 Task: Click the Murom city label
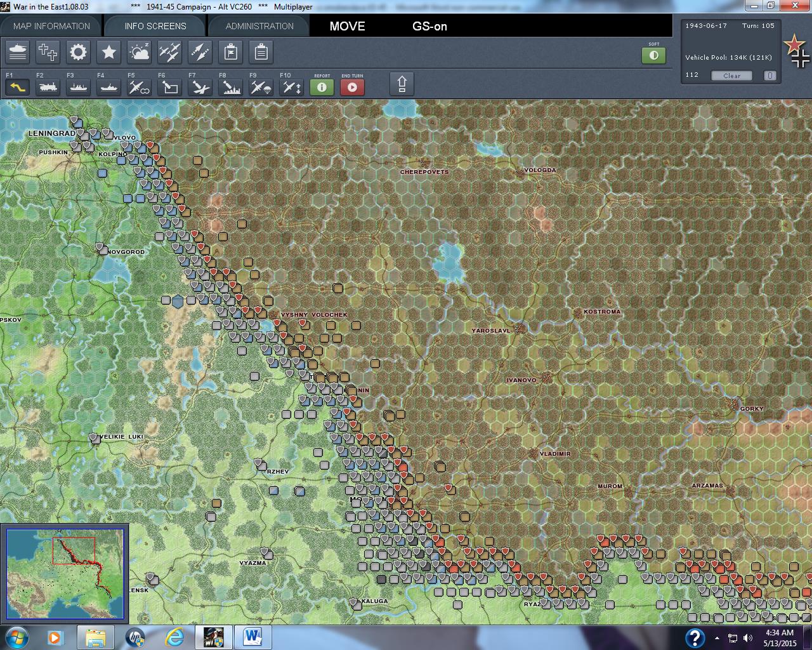pyautogui.click(x=610, y=486)
